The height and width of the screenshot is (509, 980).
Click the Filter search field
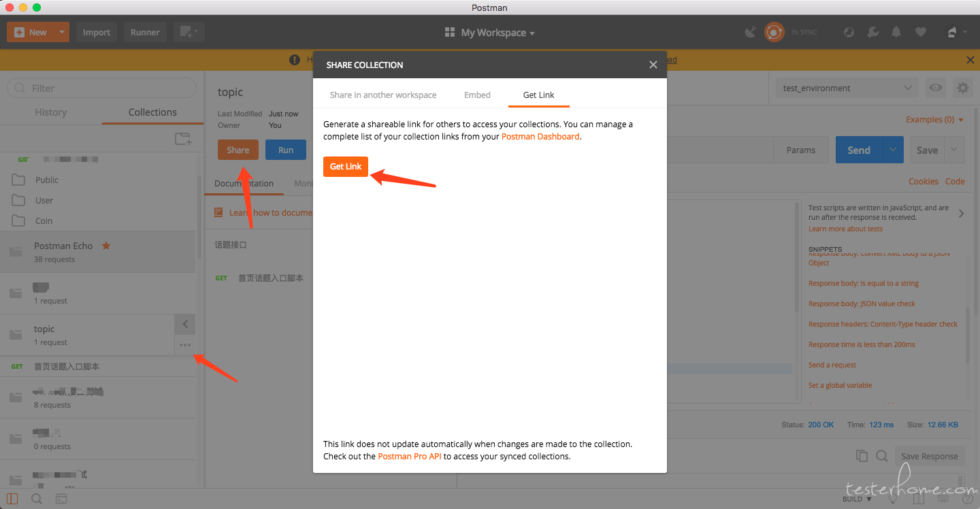click(x=102, y=88)
